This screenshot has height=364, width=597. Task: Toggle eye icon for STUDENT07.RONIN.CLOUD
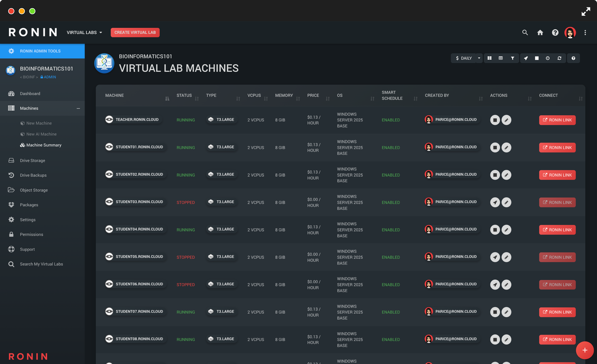[109, 311]
